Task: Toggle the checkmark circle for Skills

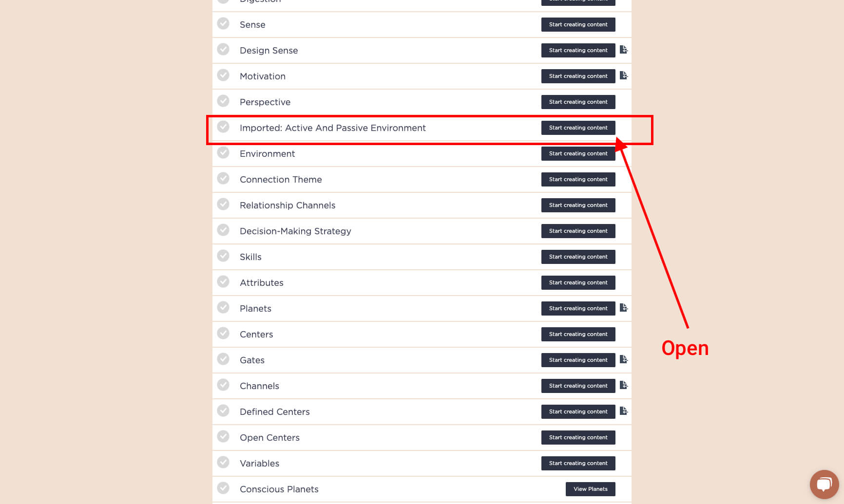Action: (x=223, y=256)
